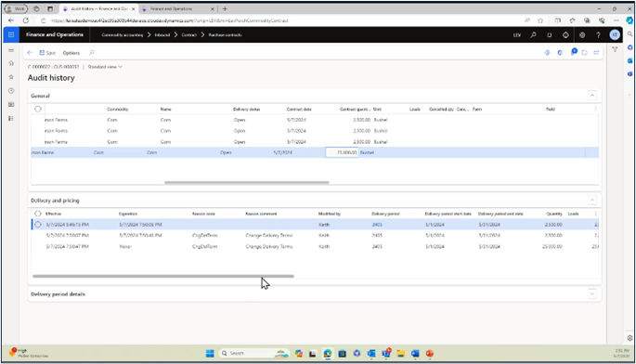Toggle select-all radio in General grid

38,109
